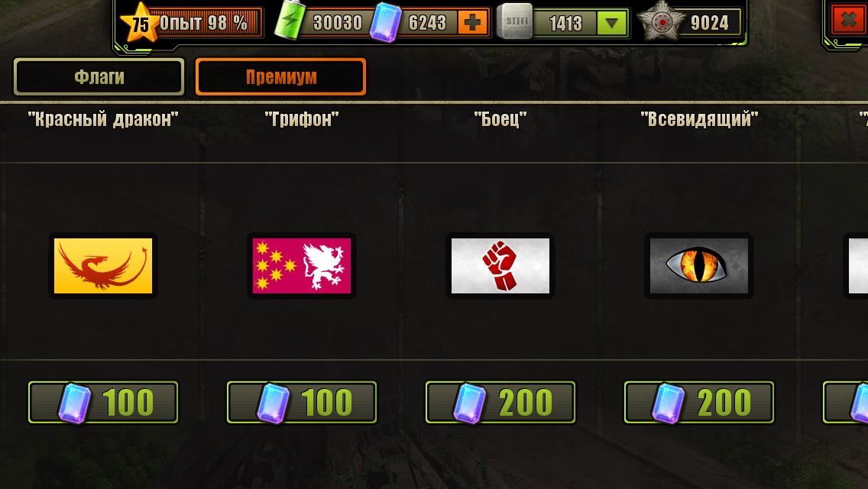Choose the Боец red fist flag
868x489 pixels.
(x=500, y=266)
